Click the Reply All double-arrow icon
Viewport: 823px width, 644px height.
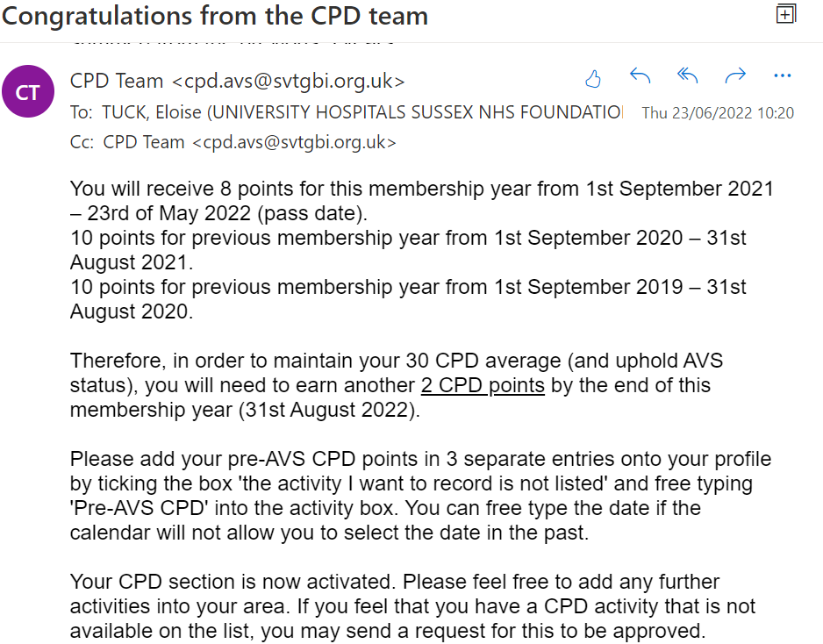[x=688, y=77]
